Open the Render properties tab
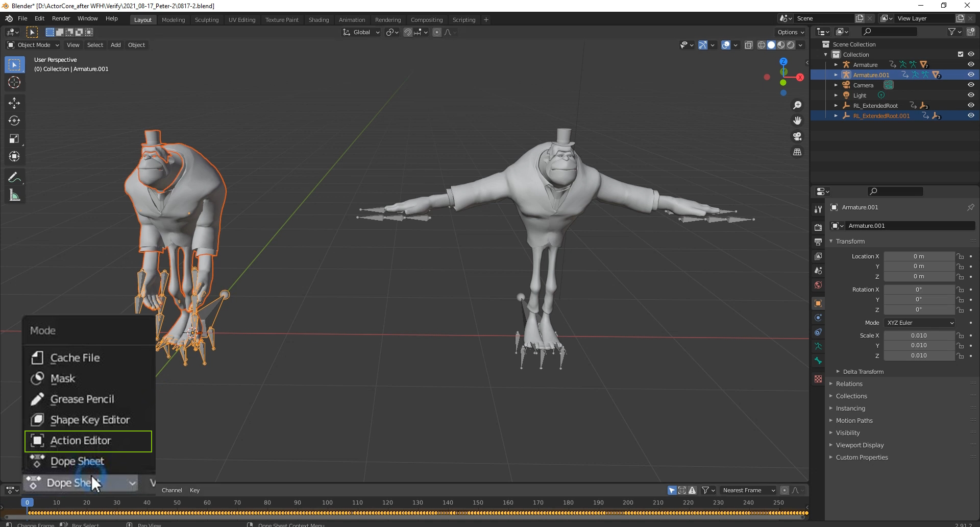This screenshot has height=527, width=980. tap(818, 227)
